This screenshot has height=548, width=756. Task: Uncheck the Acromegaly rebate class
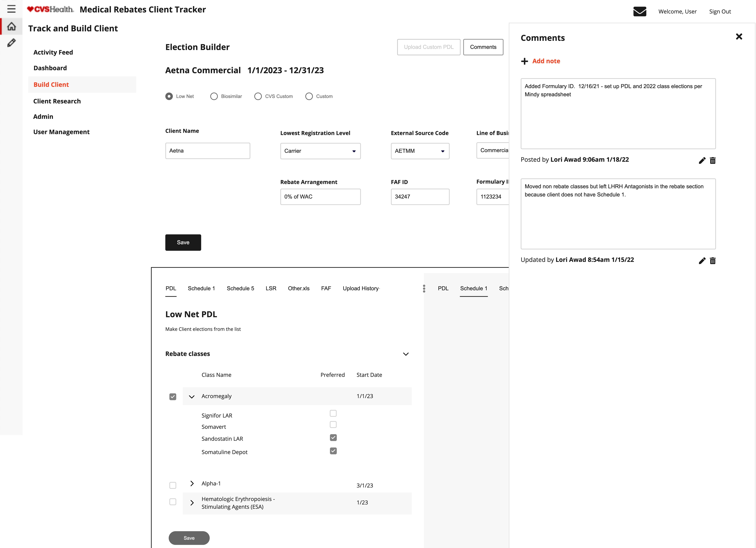click(173, 397)
